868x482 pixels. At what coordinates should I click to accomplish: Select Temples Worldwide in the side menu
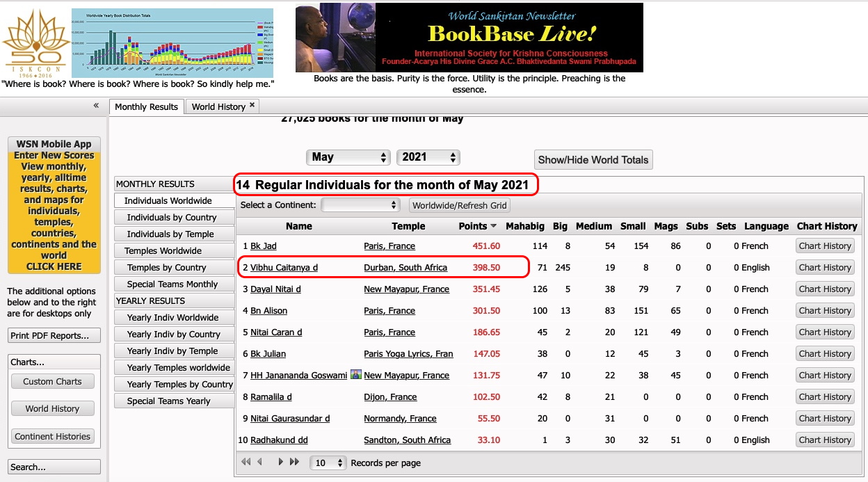click(x=163, y=250)
